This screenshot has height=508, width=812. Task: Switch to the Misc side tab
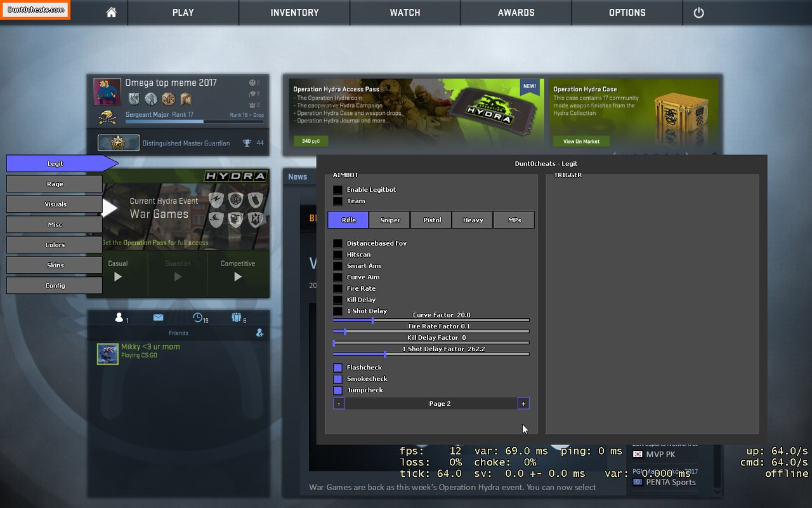click(55, 225)
